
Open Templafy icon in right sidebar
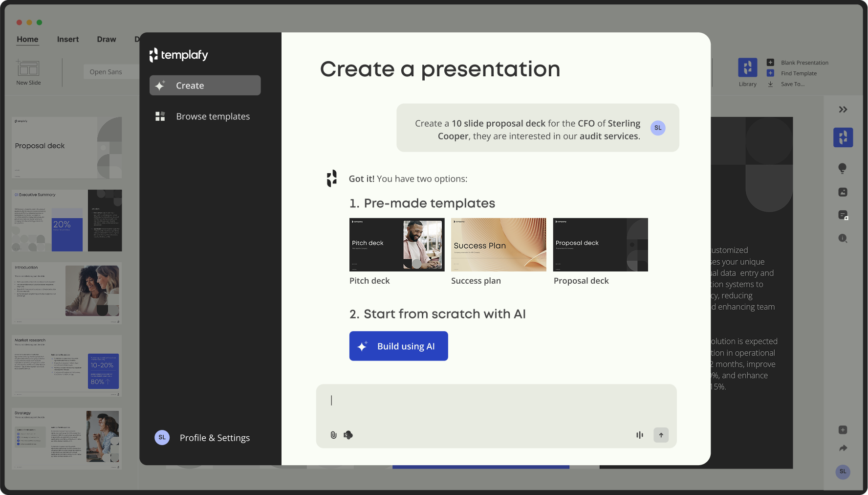(843, 137)
